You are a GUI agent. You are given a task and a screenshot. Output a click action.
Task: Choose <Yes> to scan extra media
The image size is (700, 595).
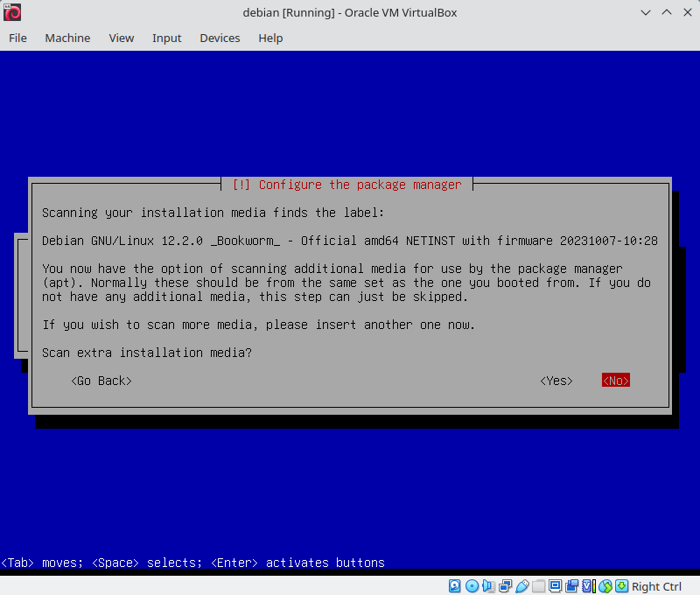click(x=556, y=381)
